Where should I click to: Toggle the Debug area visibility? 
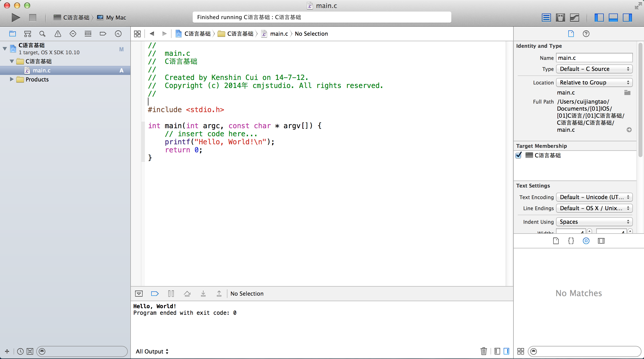[x=613, y=18]
